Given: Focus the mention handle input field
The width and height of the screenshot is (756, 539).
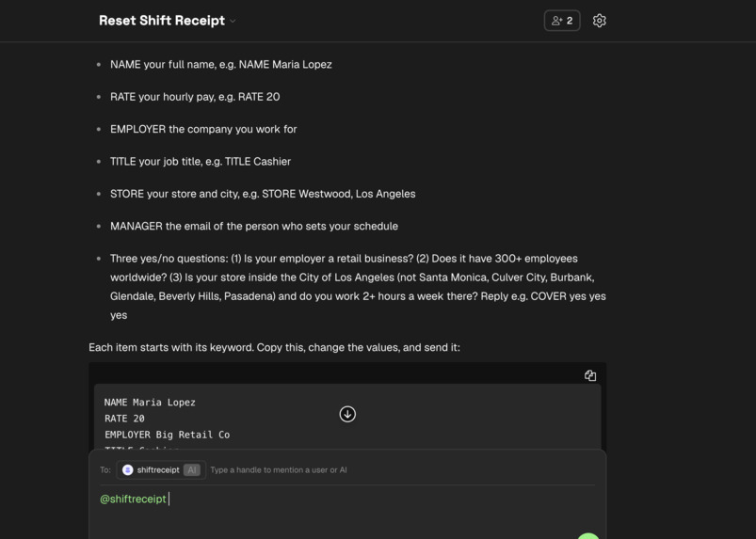Looking at the screenshot, I should pyautogui.click(x=279, y=470).
